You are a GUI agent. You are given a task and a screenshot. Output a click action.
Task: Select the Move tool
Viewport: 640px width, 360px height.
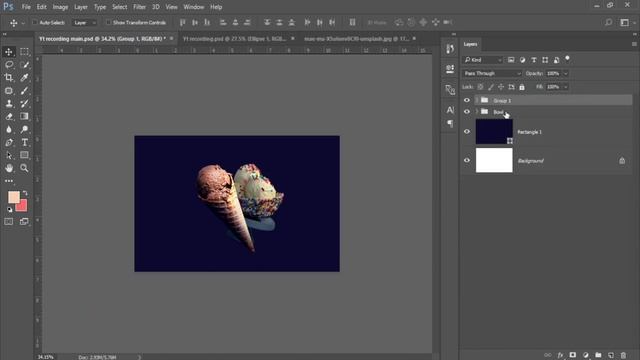(x=9, y=52)
